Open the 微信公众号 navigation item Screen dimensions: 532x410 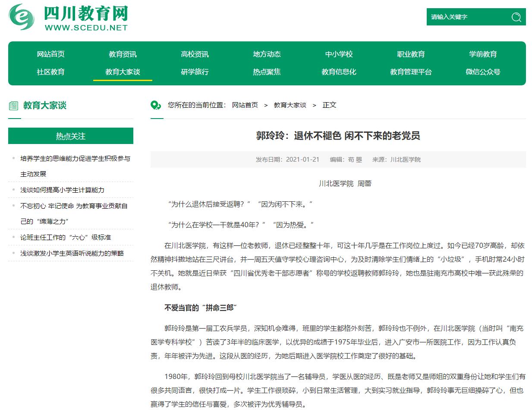click(483, 72)
